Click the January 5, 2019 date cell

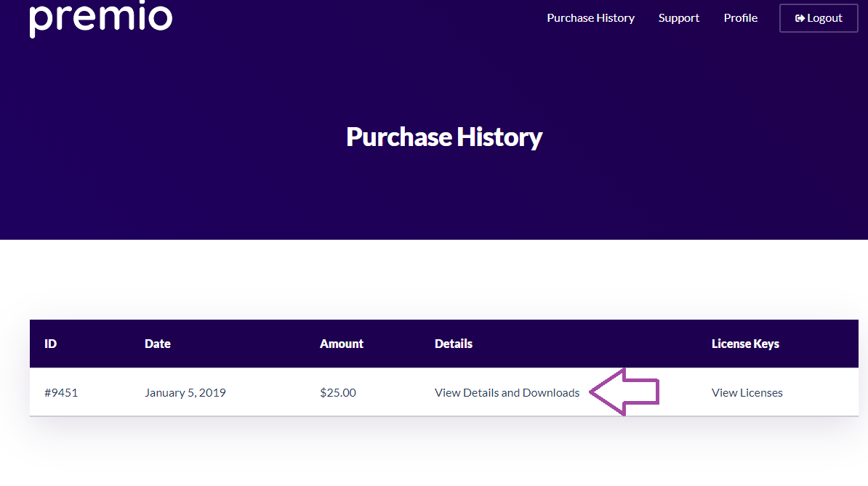tap(185, 392)
